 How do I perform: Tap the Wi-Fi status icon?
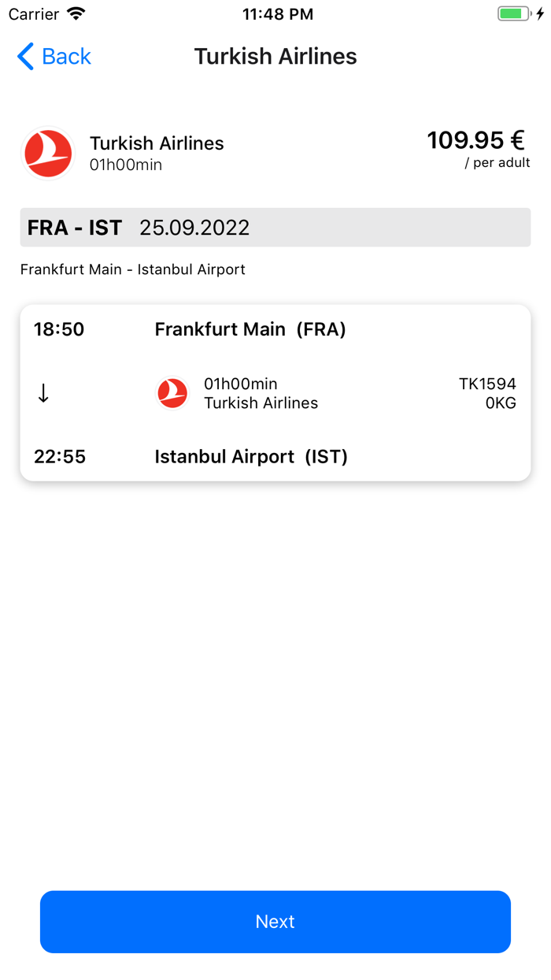point(76,14)
